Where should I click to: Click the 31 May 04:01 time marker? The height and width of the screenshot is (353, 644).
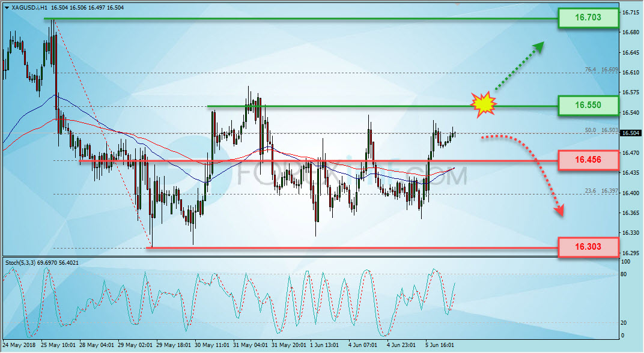click(x=251, y=345)
